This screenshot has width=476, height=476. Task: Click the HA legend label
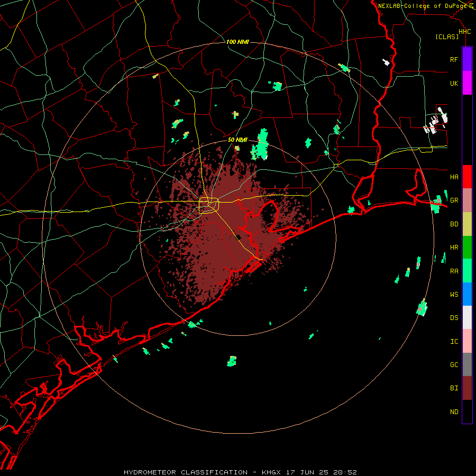pyautogui.click(x=454, y=177)
